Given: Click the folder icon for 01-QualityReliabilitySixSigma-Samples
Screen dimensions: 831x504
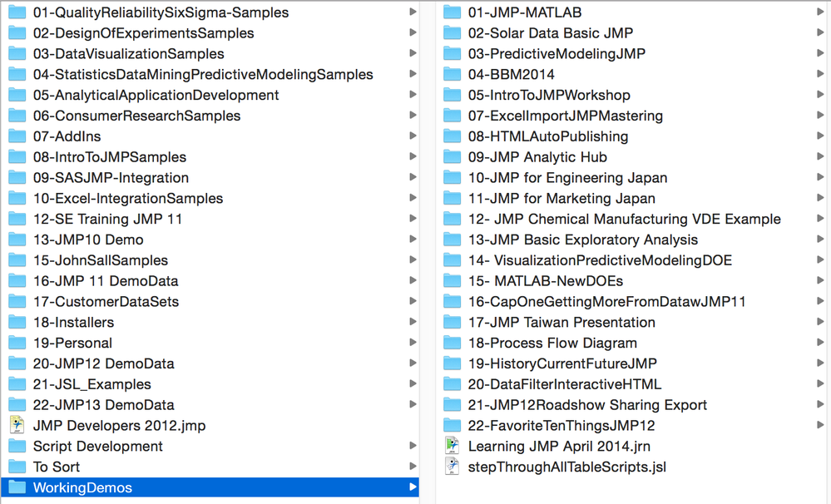Looking at the screenshot, I should [x=17, y=12].
